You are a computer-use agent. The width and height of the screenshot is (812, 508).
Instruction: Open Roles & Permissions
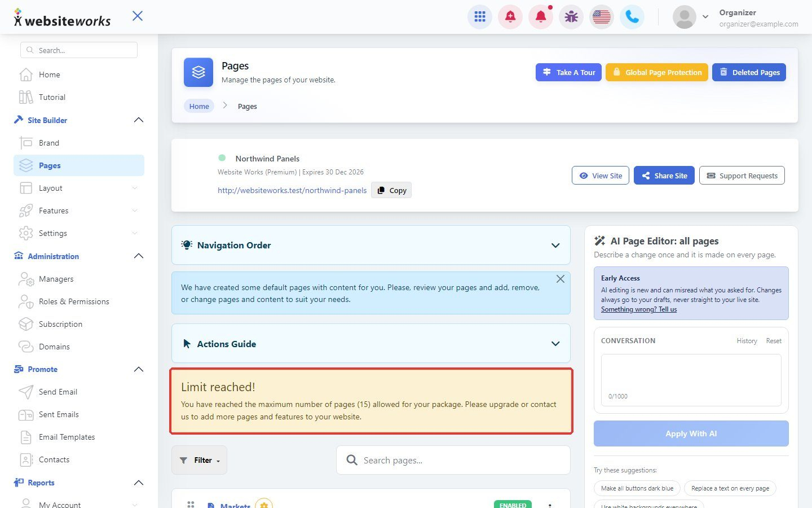point(79,301)
